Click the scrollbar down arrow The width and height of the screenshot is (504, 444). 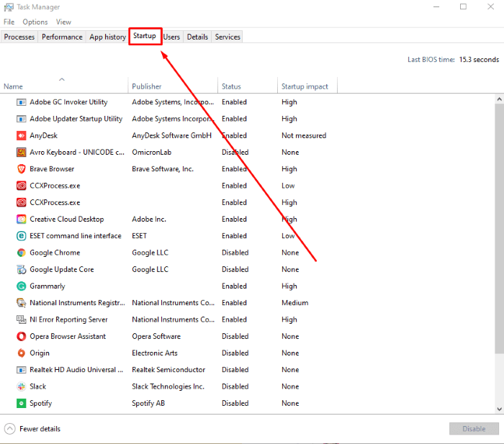tap(499, 409)
